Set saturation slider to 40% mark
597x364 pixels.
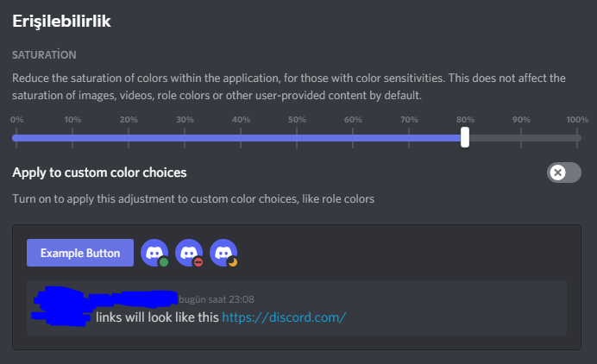(241, 137)
